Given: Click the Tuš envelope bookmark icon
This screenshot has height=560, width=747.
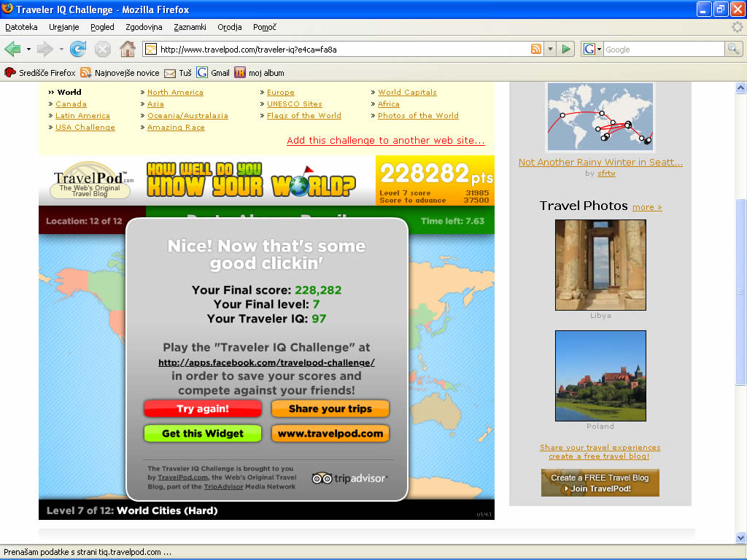Looking at the screenshot, I should (x=169, y=73).
